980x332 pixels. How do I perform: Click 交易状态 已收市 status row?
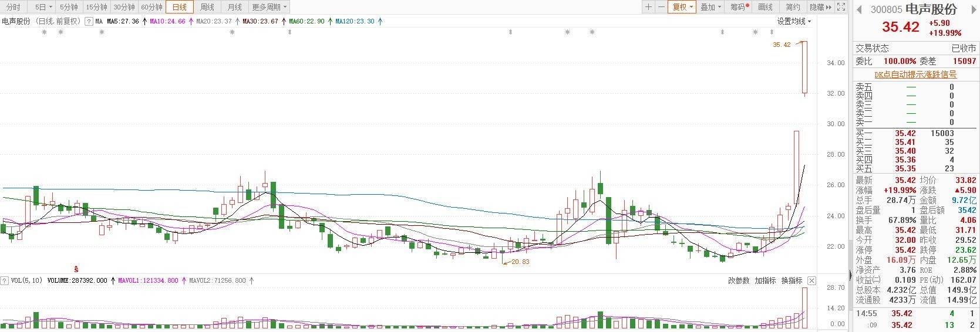tap(915, 48)
